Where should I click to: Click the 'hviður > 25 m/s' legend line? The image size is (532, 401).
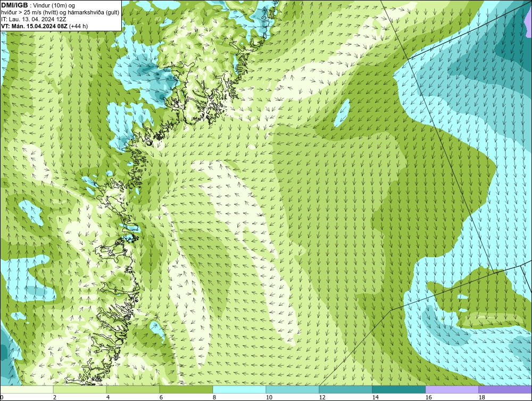pos(61,13)
